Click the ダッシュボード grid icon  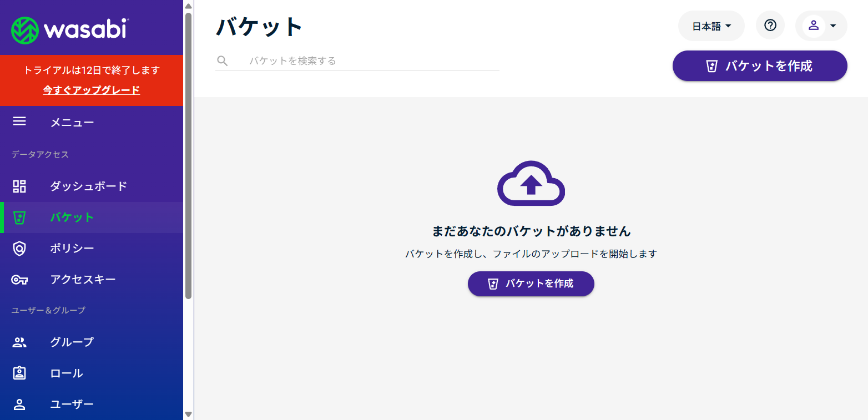click(x=19, y=186)
